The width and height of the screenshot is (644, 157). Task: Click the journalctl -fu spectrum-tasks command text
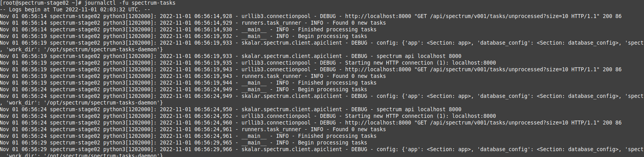130,3
